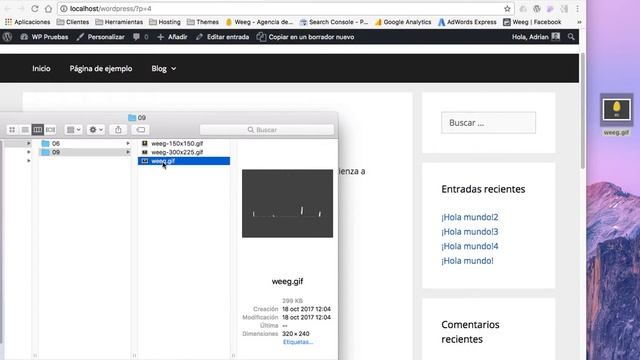The height and width of the screenshot is (360, 640).
Task: Select file weeg-300x225.gif
Action: click(177, 152)
